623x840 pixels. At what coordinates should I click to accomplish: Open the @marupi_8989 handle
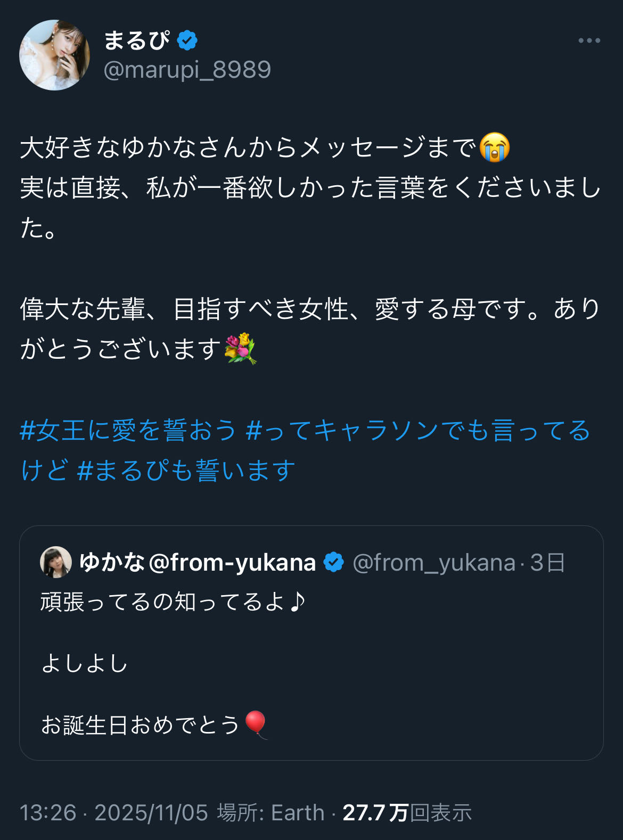(187, 70)
